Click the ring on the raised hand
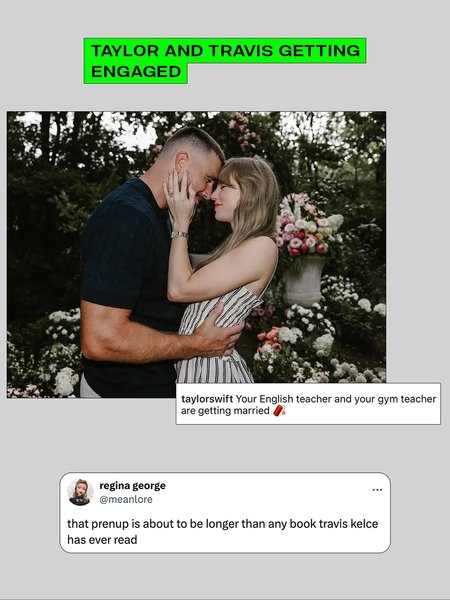This screenshot has width=450, height=600. [x=170, y=194]
